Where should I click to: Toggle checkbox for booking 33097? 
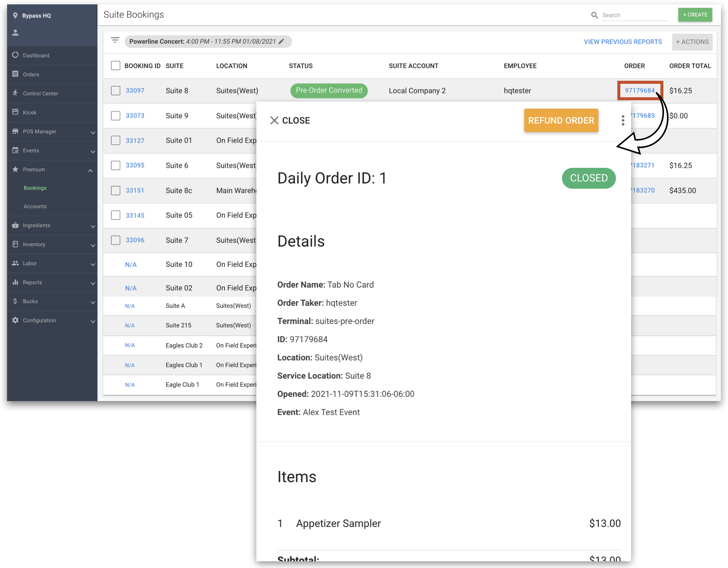point(116,90)
